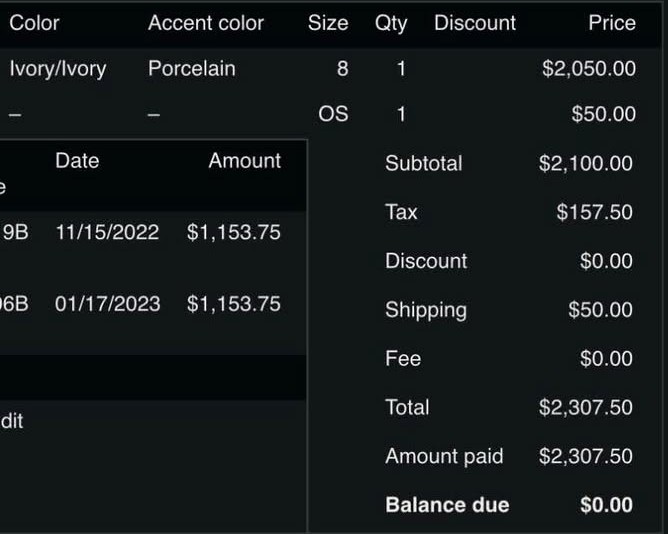Click the Tax amount $157.50

(x=594, y=212)
